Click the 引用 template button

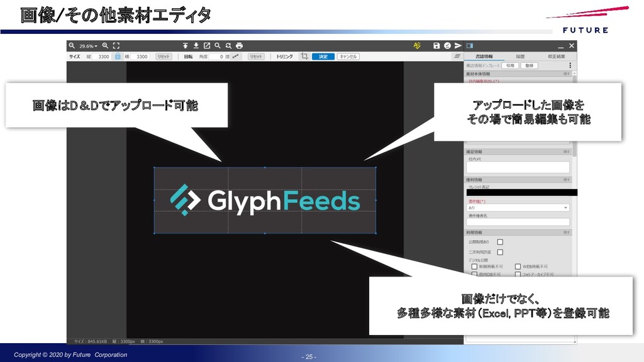[x=509, y=65]
